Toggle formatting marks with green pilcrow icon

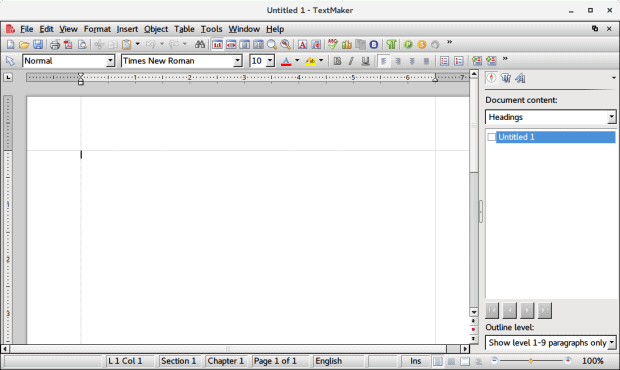pyautogui.click(x=391, y=44)
